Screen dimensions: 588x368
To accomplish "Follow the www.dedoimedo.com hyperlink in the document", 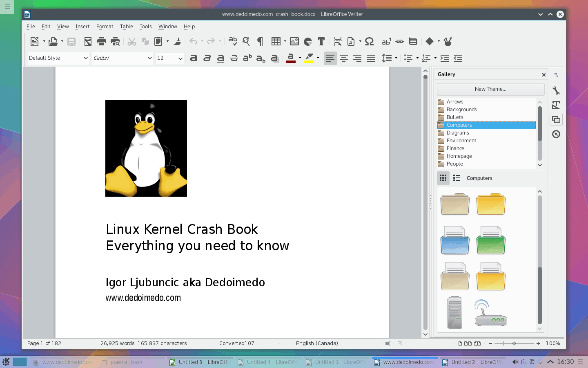I will coord(143,298).
